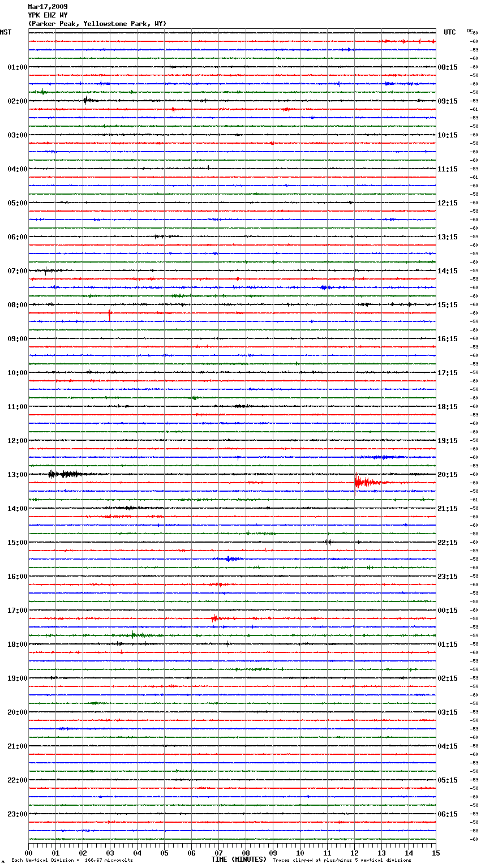
Task: Select the 23:00 MST row label
Action: point(18,814)
